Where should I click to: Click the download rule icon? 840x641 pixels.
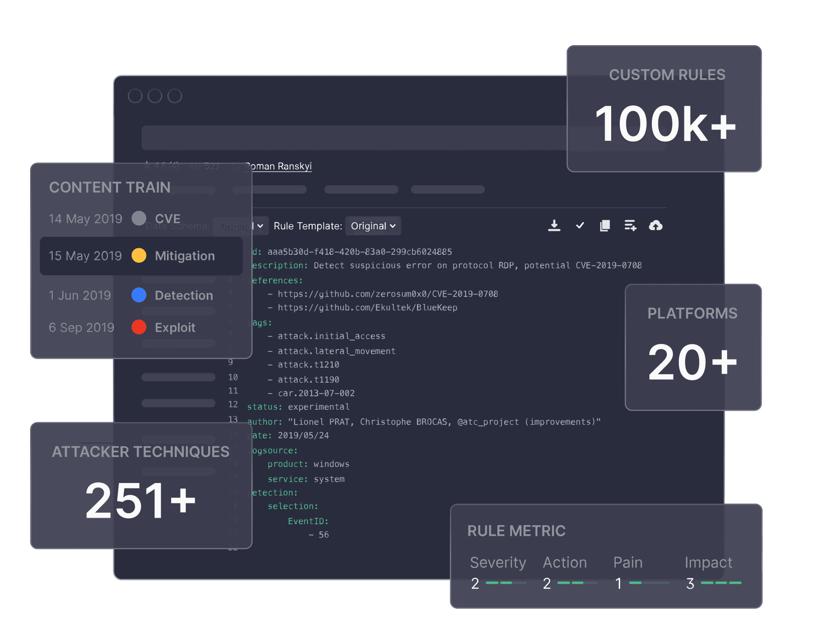(554, 226)
